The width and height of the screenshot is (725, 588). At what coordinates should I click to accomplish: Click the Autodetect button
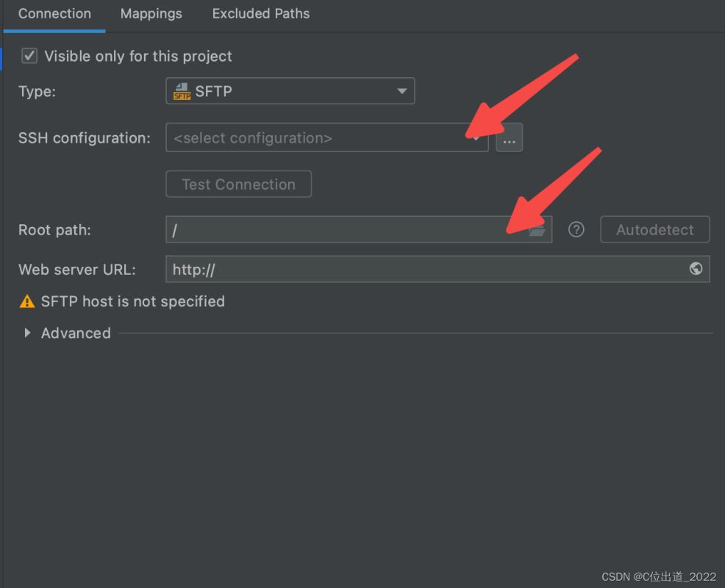654,229
